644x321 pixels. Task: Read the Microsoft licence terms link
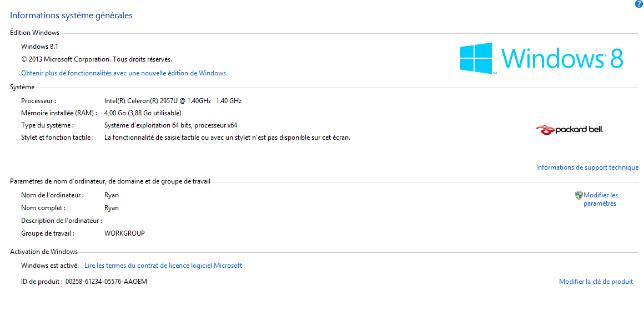click(163, 265)
